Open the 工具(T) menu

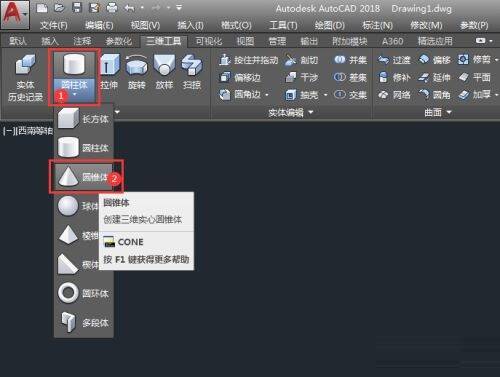pos(283,25)
